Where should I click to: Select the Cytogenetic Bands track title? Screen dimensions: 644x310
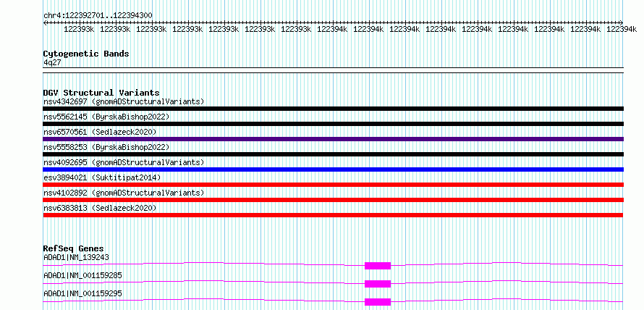(x=86, y=54)
